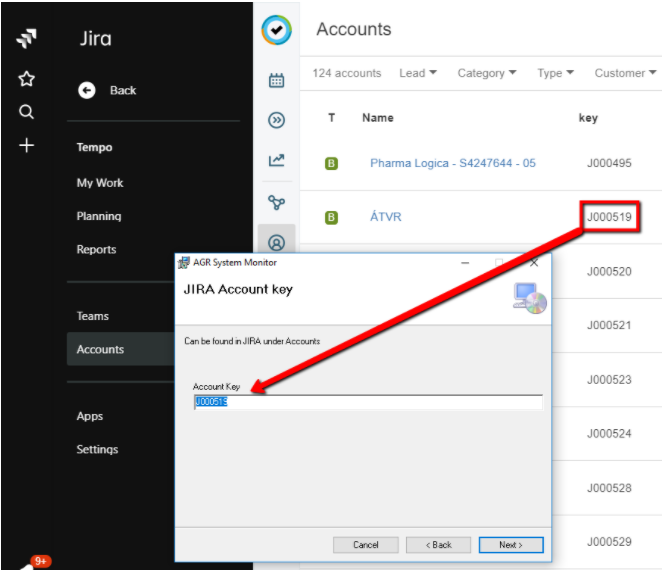The image size is (662, 572).
Task: Click billable badge for Pharma Logica
Action: 331,163
